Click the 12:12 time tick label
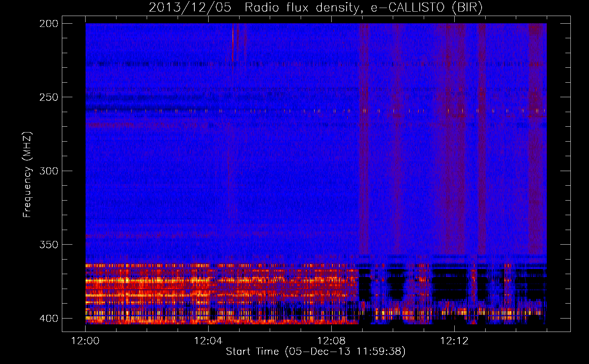The height and width of the screenshot is (364, 589). click(454, 341)
